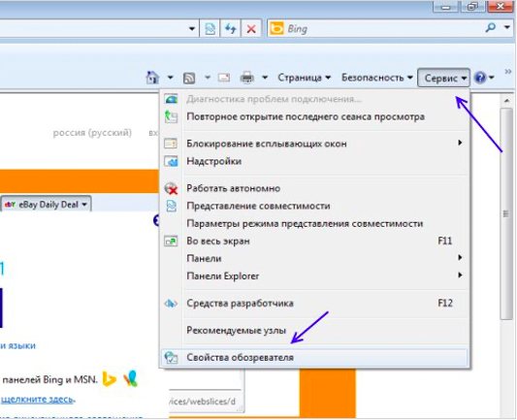Click the Print icon in command bar
517x420 pixels.
(x=247, y=78)
